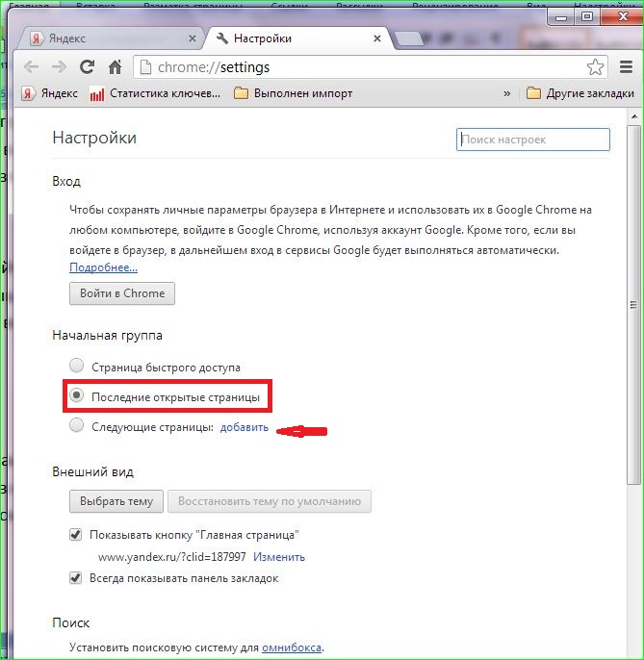Image resolution: width=644 pixels, height=660 pixels.
Task: Click the page icon in address bar
Action: pos(145,67)
